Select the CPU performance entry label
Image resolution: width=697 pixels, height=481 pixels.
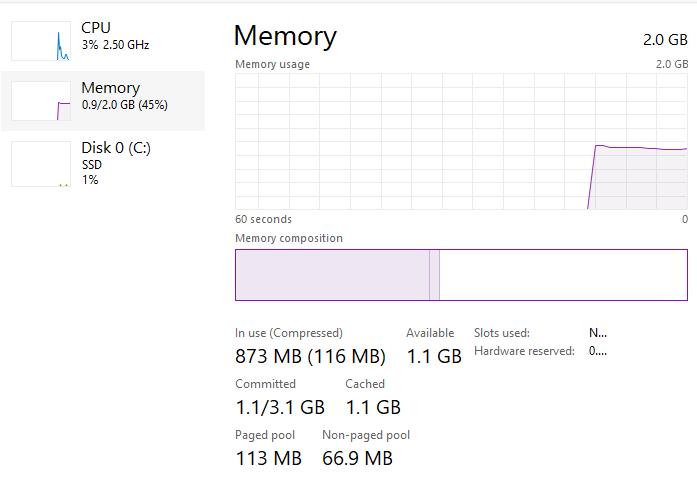(x=96, y=27)
